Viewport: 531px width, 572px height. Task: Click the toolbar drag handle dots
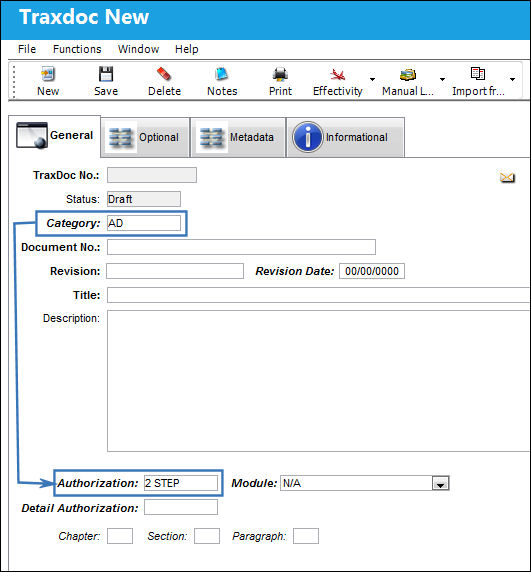tap(14, 82)
